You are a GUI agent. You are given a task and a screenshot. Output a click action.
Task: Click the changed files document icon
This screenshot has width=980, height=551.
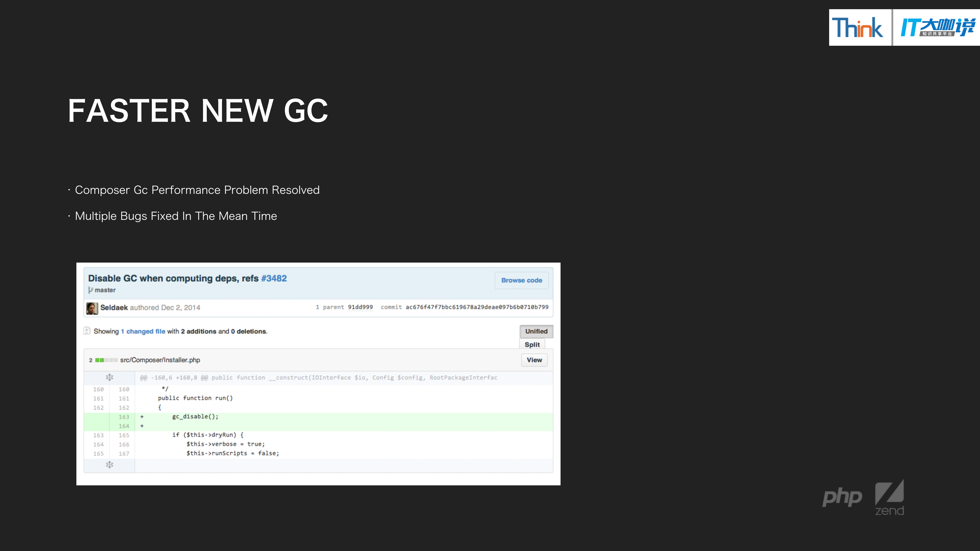[87, 331]
